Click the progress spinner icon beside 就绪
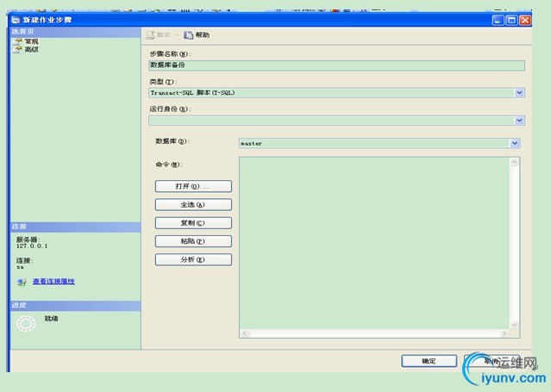 pos(26,323)
